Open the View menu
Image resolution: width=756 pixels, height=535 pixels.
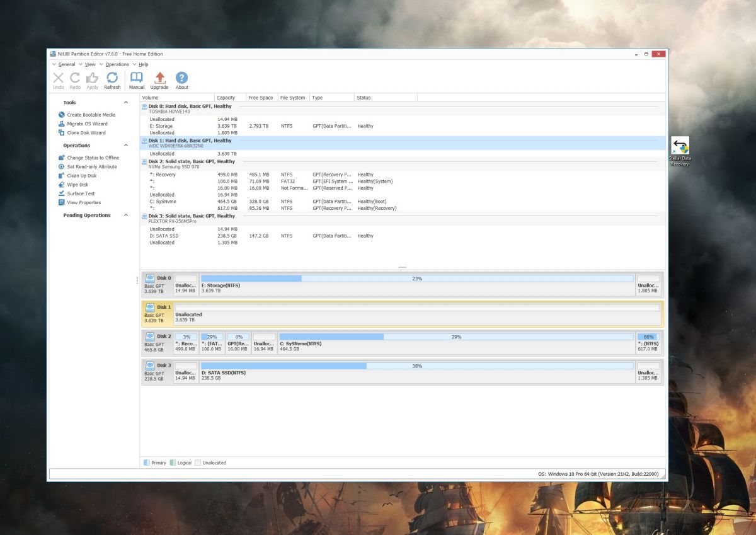pyautogui.click(x=90, y=64)
